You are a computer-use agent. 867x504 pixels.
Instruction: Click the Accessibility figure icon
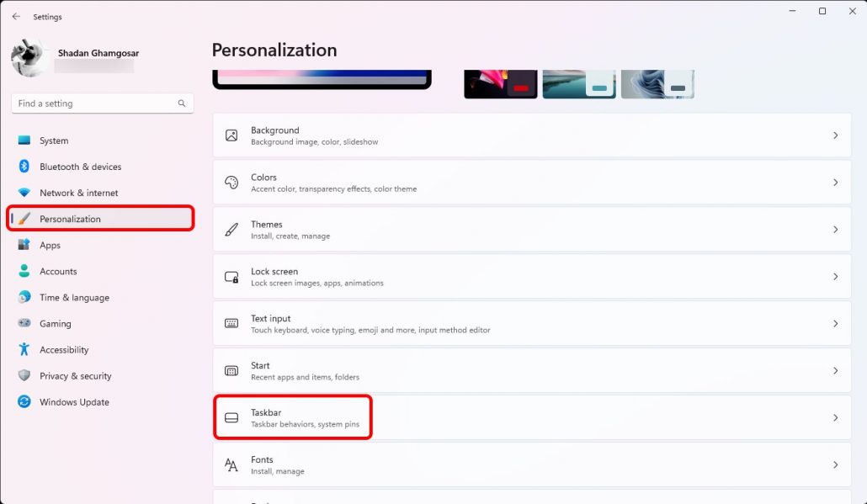pos(24,349)
